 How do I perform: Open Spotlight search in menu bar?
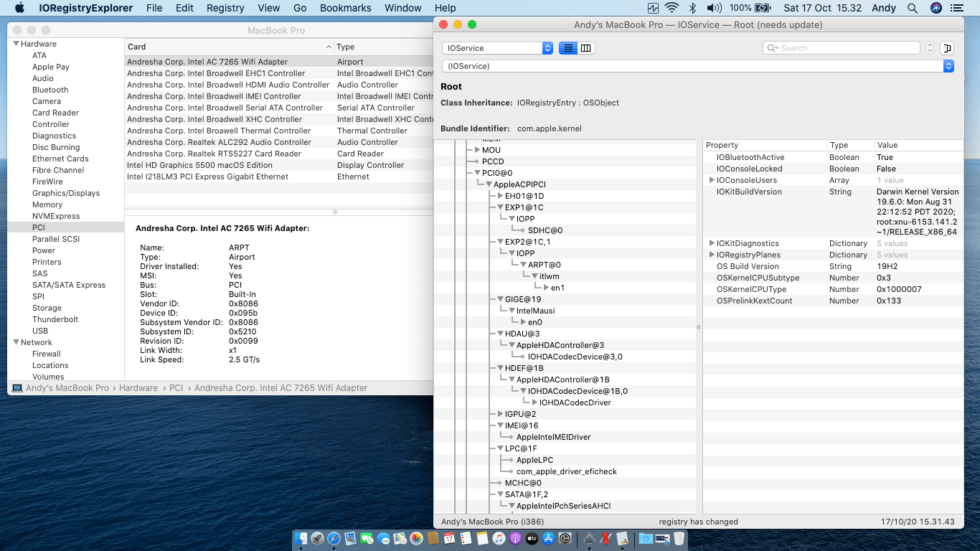click(x=913, y=8)
